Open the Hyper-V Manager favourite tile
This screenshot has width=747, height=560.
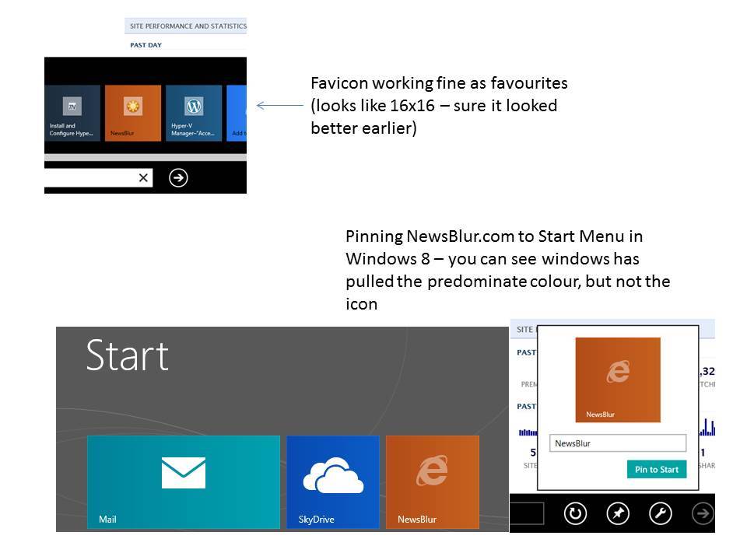coord(194,113)
